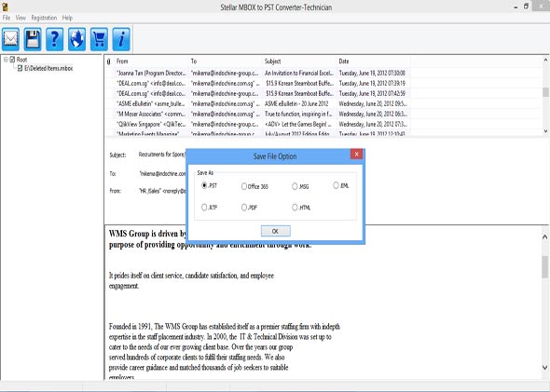Open the Registration menu
Image resolution: width=550 pixels, height=392 pixels.
(x=44, y=18)
